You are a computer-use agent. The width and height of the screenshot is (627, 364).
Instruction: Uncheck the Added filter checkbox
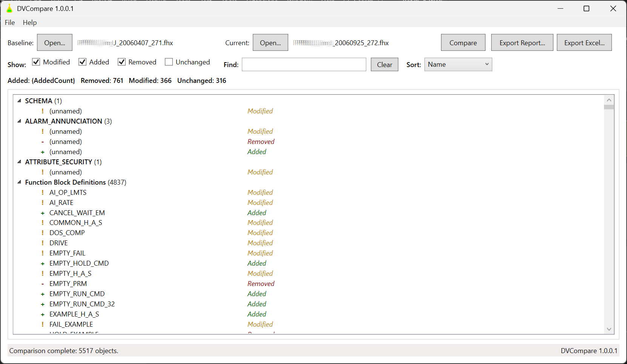pos(82,62)
